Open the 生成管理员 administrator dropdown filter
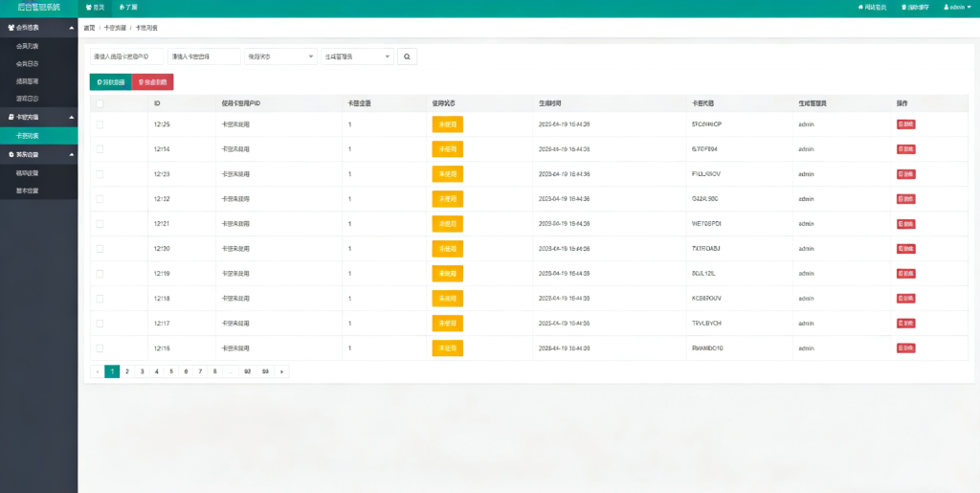Image resolution: width=980 pixels, height=493 pixels. coord(357,57)
